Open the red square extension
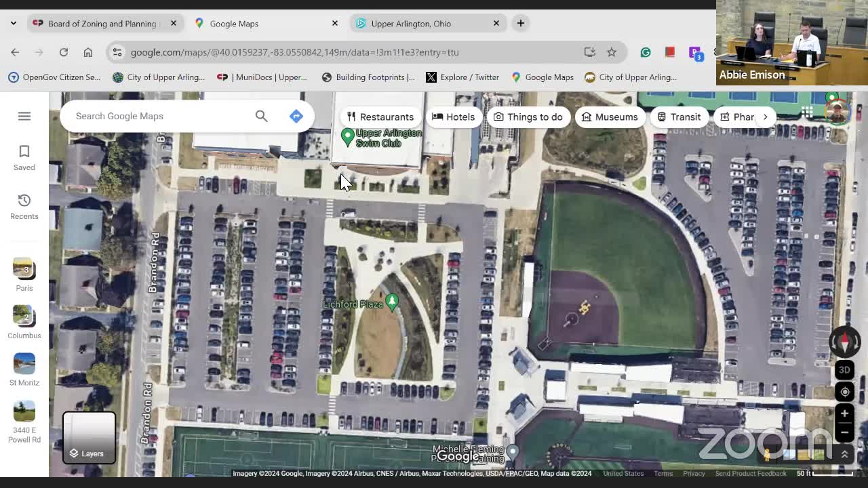Screen dimensions: 868x488 point(670,52)
